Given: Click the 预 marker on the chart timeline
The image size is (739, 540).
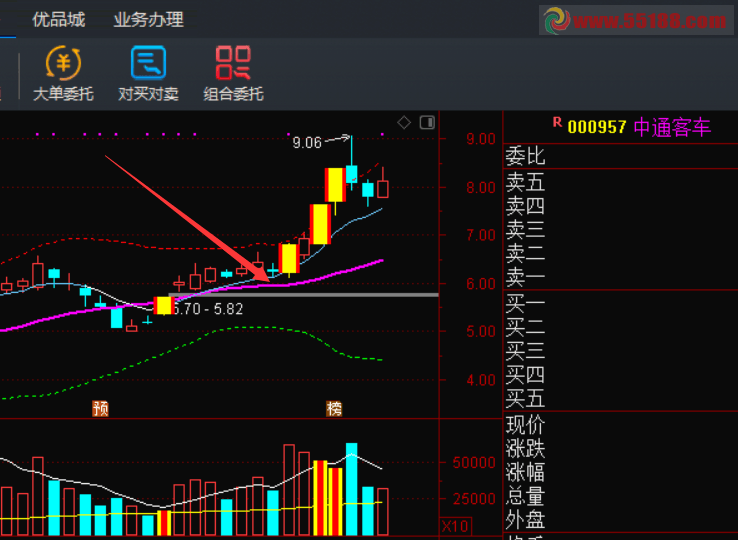Looking at the screenshot, I should point(100,408).
